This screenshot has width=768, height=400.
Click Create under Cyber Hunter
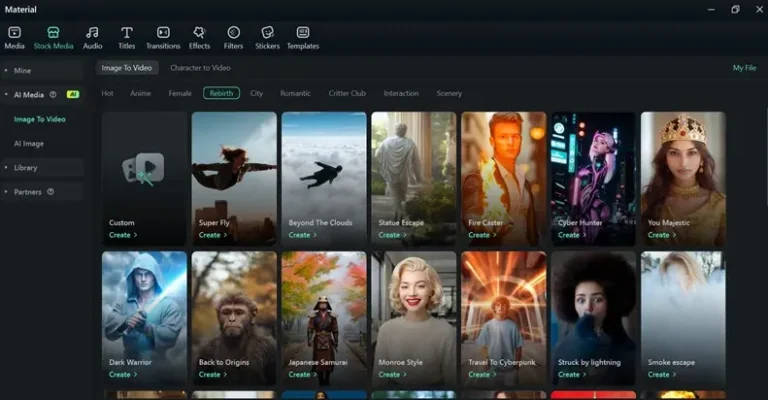tap(572, 235)
